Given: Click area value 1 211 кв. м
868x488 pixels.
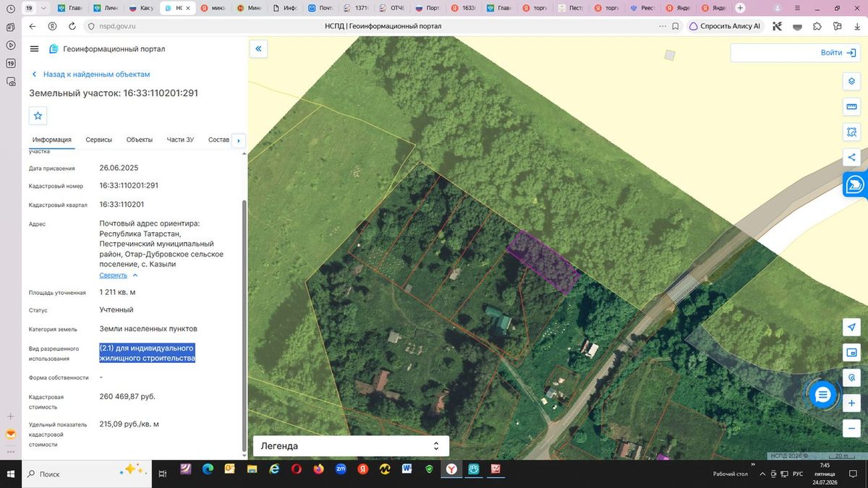Looking at the screenshot, I should click(117, 292).
